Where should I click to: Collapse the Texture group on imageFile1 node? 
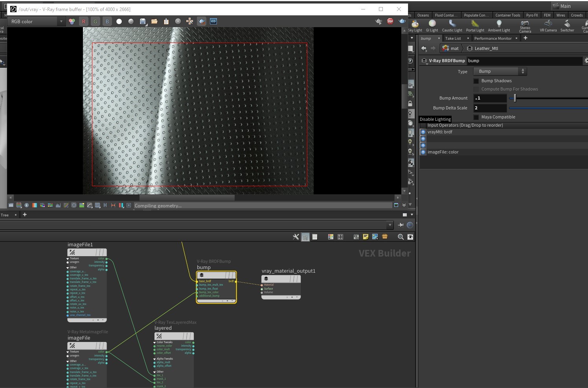[68, 259]
